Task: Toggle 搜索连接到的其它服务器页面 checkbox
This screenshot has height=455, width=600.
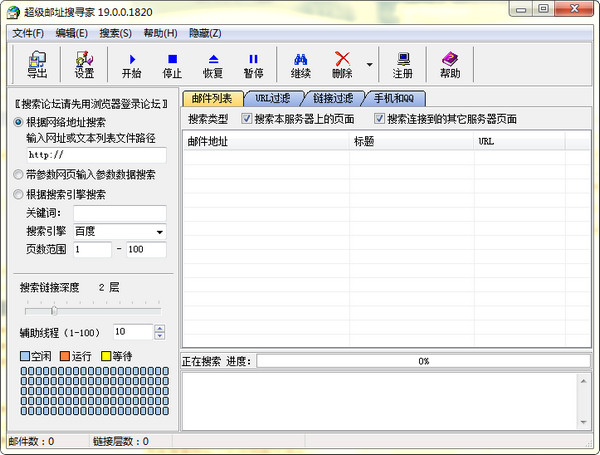Action: (380, 119)
